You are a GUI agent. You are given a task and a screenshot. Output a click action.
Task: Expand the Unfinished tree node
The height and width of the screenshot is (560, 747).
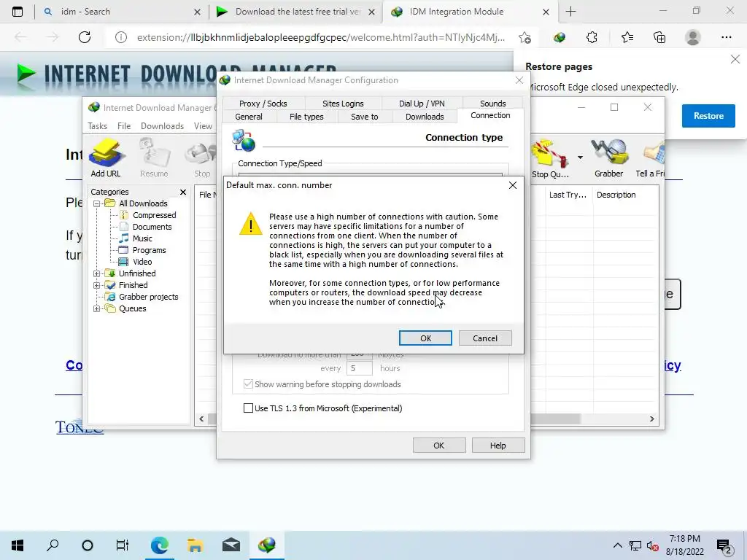[97, 273]
